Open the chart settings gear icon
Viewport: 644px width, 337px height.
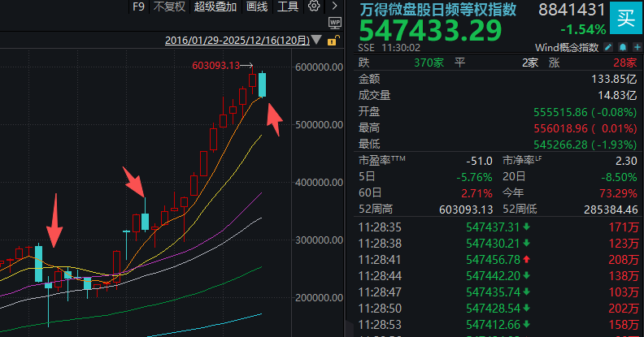click(x=314, y=7)
